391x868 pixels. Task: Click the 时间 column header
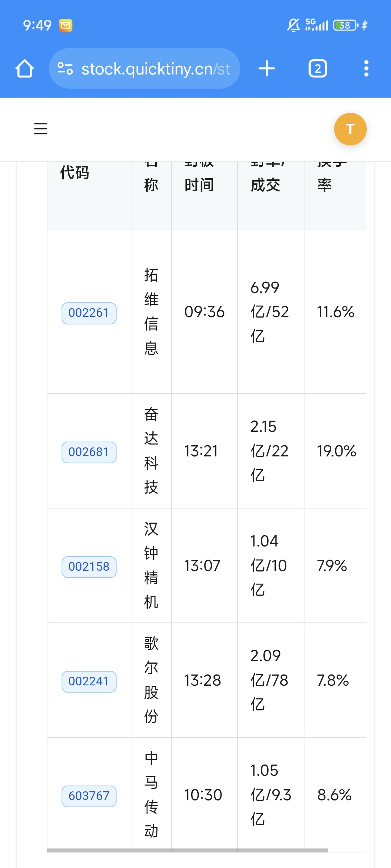[x=199, y=185]
